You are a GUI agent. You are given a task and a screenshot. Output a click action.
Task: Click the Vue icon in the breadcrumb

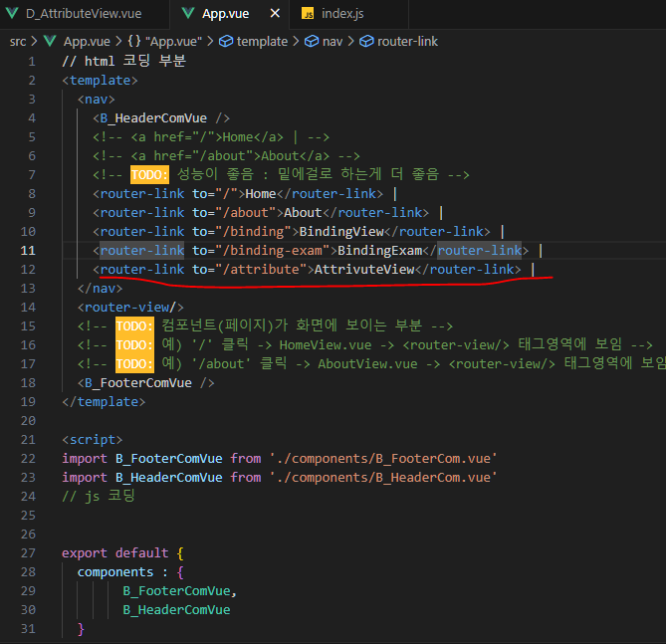(x=50, y=41)
